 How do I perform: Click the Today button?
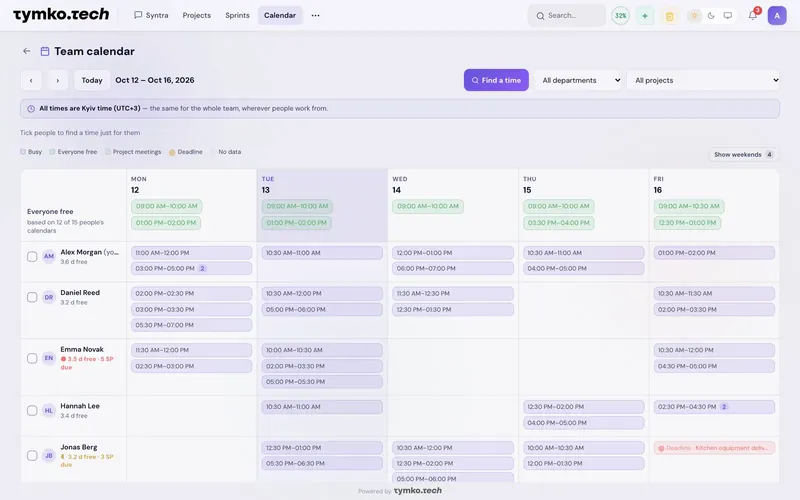(92, 80)
